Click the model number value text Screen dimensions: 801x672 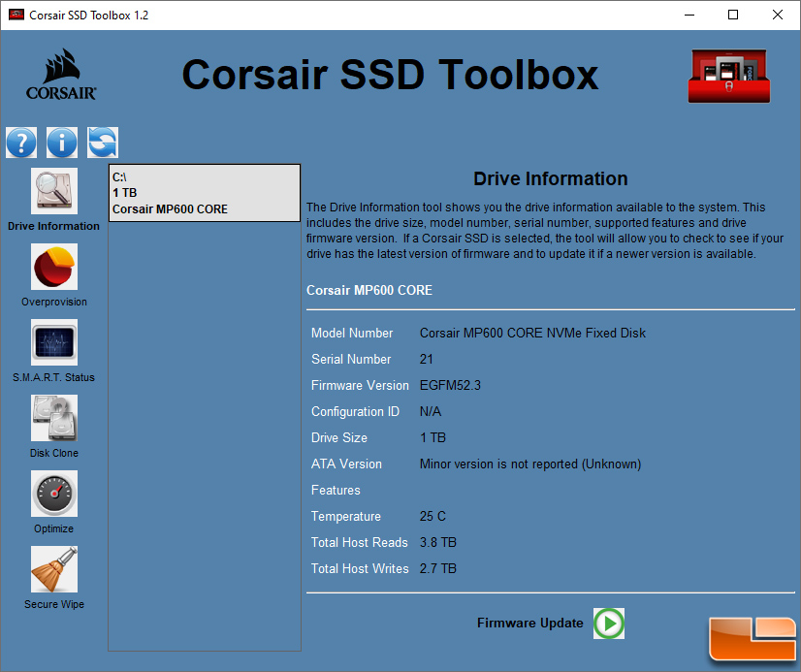[532, 333]
